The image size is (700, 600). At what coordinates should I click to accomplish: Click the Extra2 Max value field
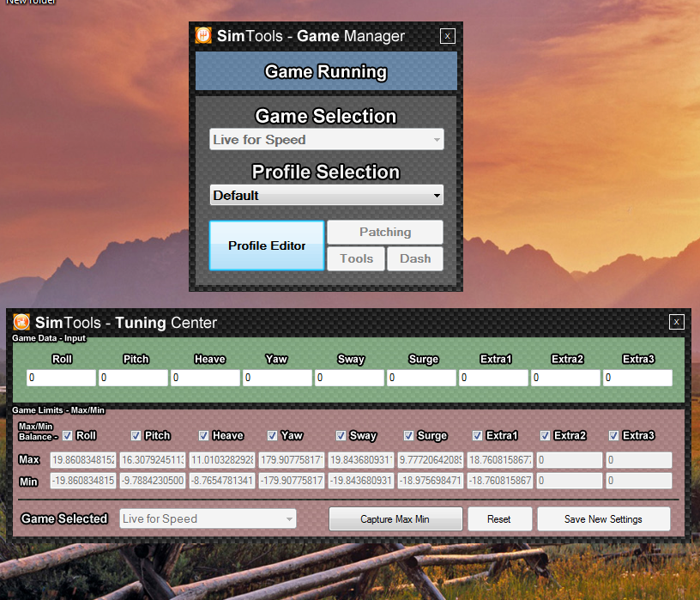(570, 460)
